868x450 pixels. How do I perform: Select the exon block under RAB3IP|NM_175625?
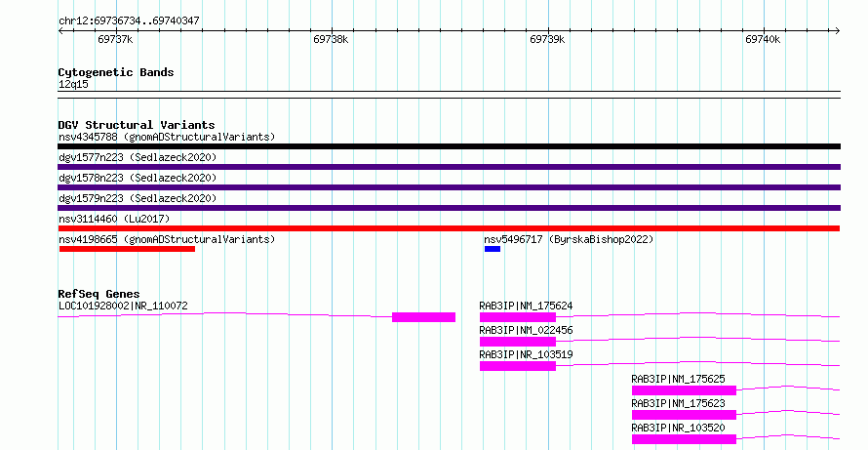click(684, 390)
